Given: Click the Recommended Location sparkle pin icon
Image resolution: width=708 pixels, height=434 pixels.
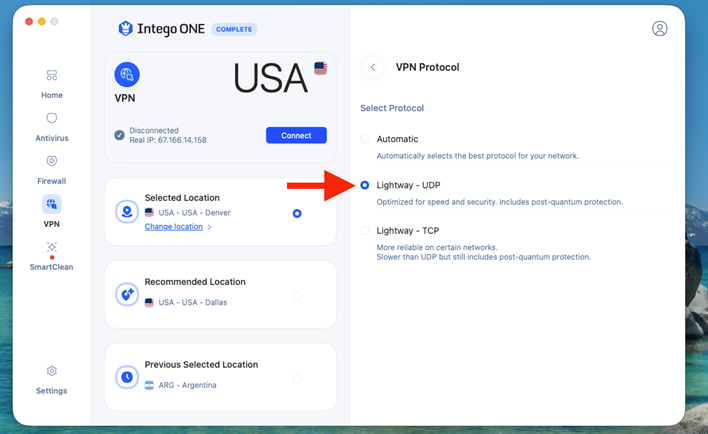Looking at the screenshot, I should point(127,294).
